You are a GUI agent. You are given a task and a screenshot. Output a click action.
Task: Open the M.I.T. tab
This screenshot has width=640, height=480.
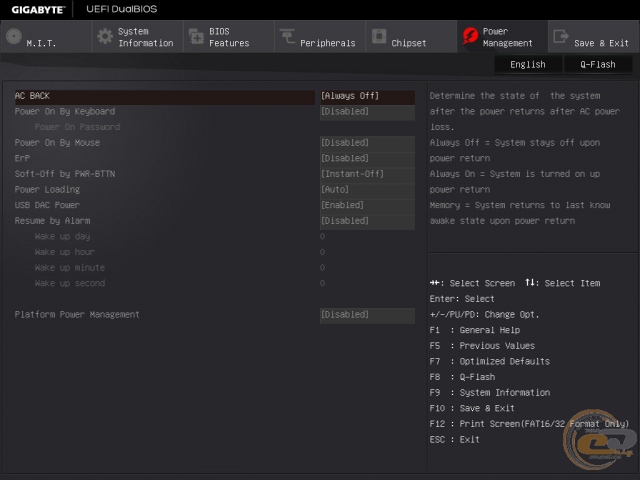click(x=46, y=37)
